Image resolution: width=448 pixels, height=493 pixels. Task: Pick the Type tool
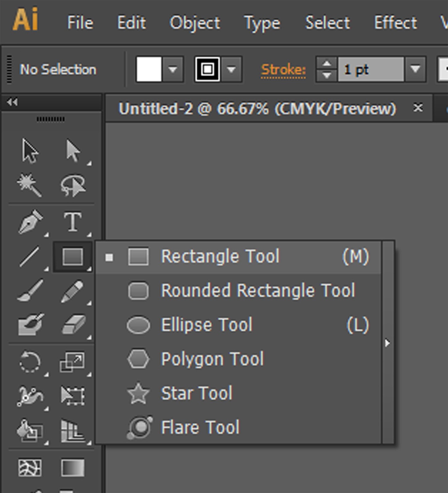73,222
